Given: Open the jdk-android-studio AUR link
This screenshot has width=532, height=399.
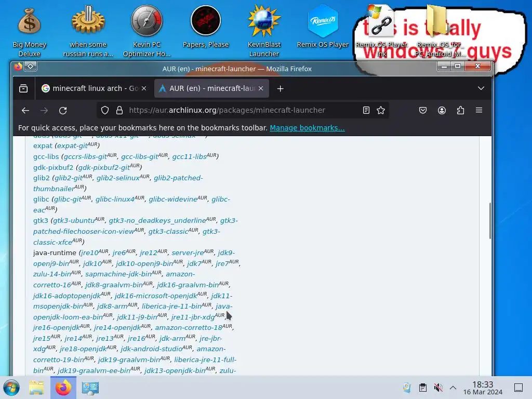Looking at the screenshot, I should 156,349.
